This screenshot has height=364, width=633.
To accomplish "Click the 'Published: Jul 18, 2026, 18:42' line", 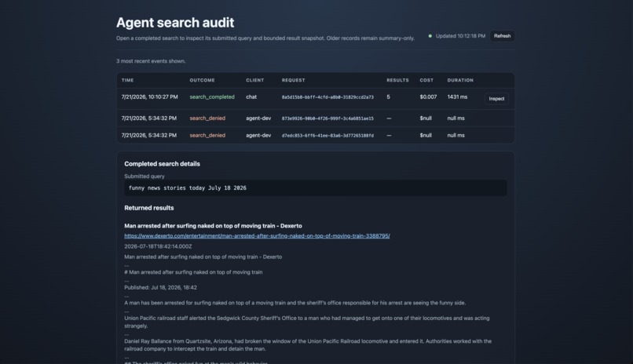I will (161, 287).
